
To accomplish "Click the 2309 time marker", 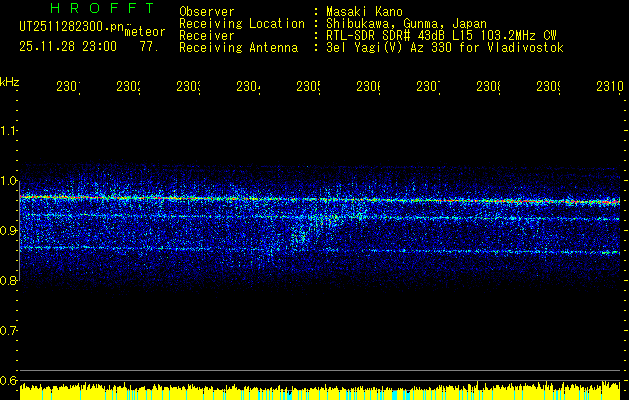I will [548, 87].
